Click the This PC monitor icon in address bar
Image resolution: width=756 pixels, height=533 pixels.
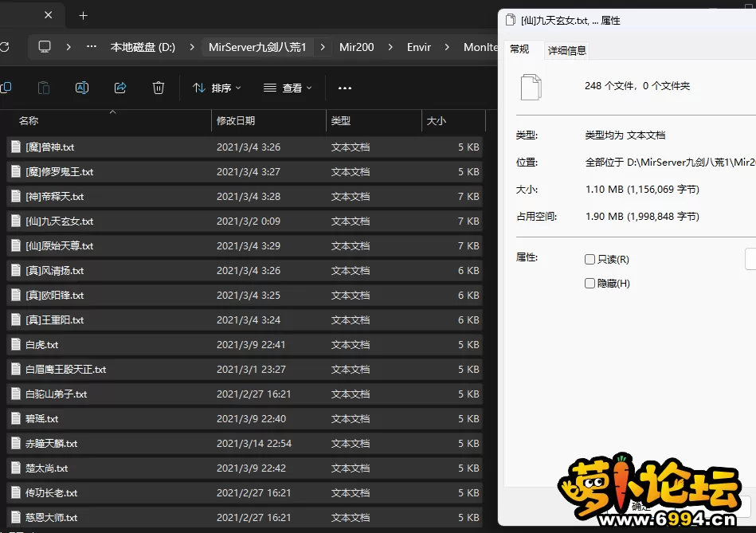pos(45,47)
